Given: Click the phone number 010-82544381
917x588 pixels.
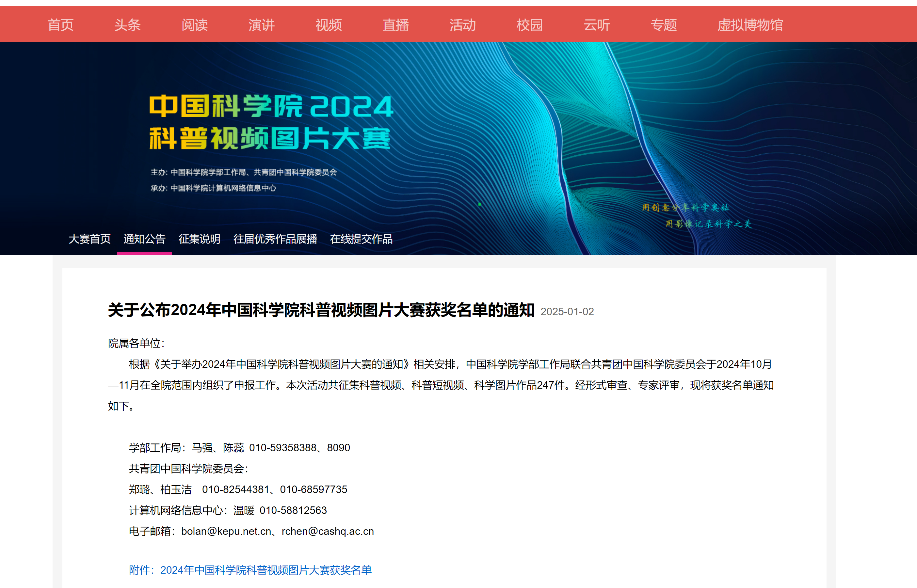Looking at the screenshot, I should [x=236, y=489].
